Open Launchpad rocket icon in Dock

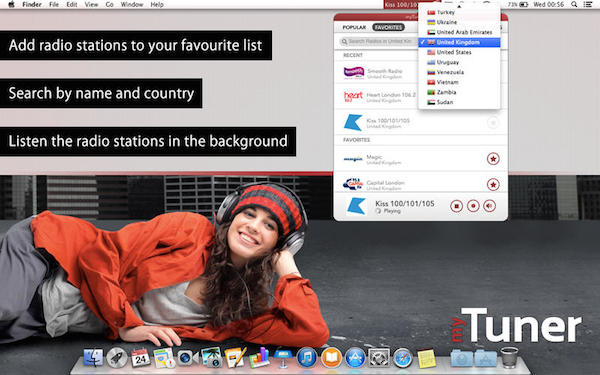pyautogui.click(x=117, y=358)
